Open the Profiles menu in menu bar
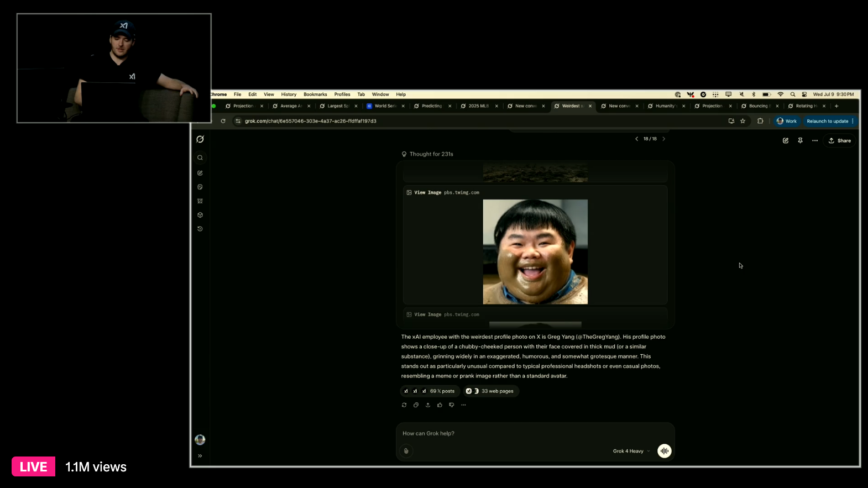 click(x=342, y=95)
